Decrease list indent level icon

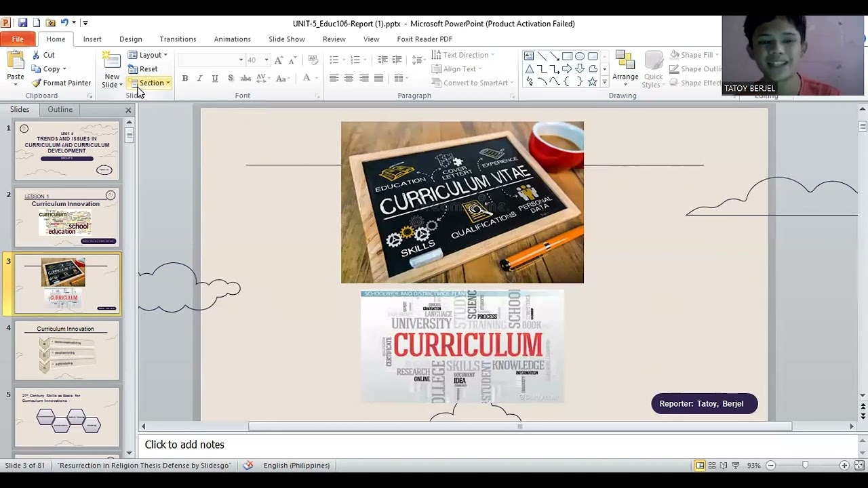[382, 60]
